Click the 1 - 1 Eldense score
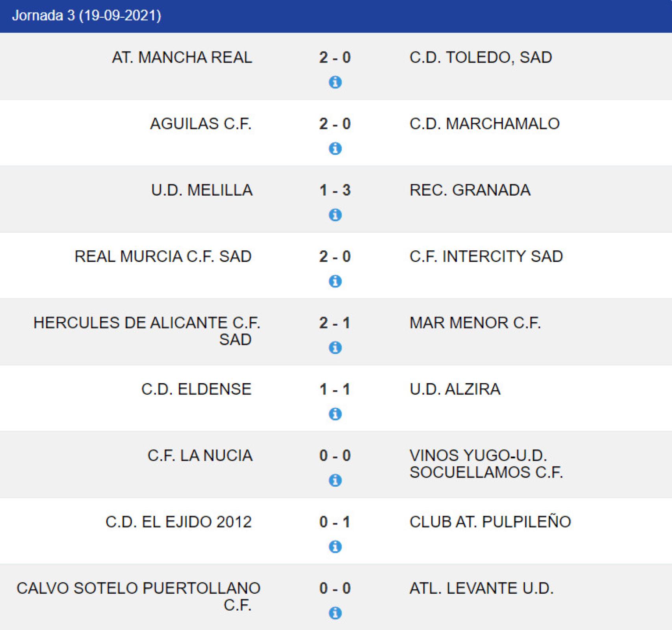Image resolution: width=672 pixels, height=630 pixels. (x=335, y=389)
